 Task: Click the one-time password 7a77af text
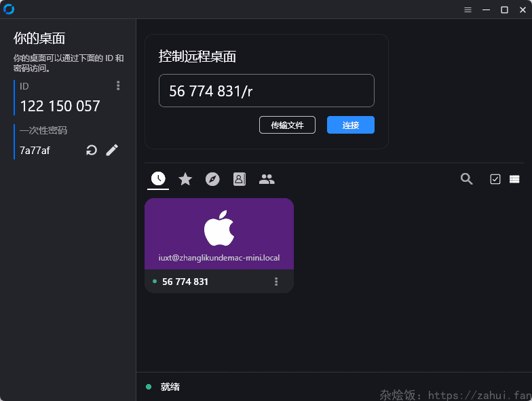(x=35, y=151)
